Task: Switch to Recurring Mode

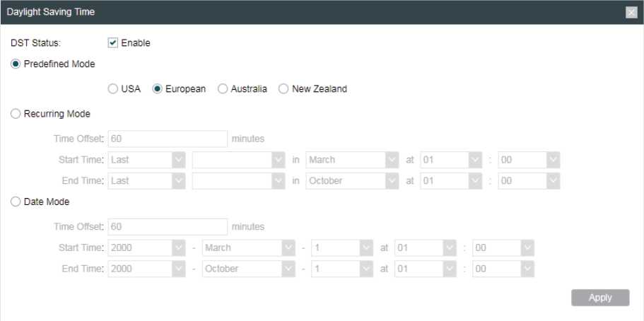Action: click(16, 113)
